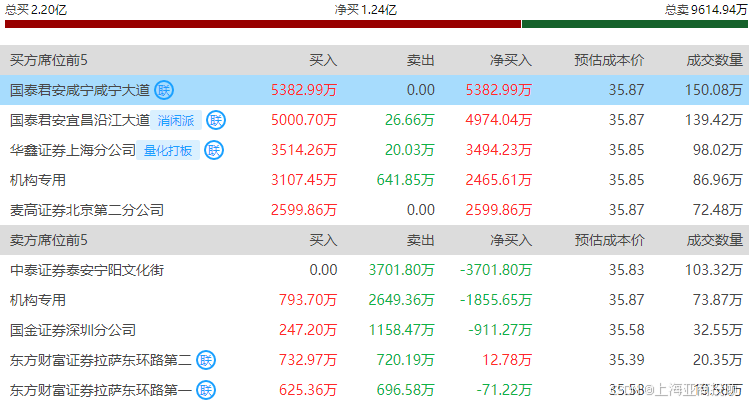This screenshot has width=749, height=403.
Task: Open the 消闲派 tag
Action: pyautogui.click(x=176, y=120)
